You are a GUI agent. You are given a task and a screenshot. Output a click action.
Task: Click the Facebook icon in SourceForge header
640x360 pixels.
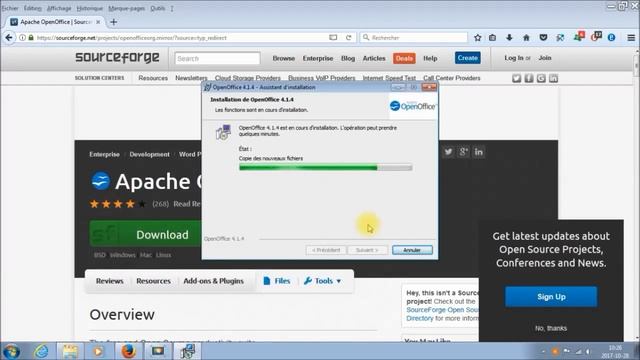tap(529, 78)
